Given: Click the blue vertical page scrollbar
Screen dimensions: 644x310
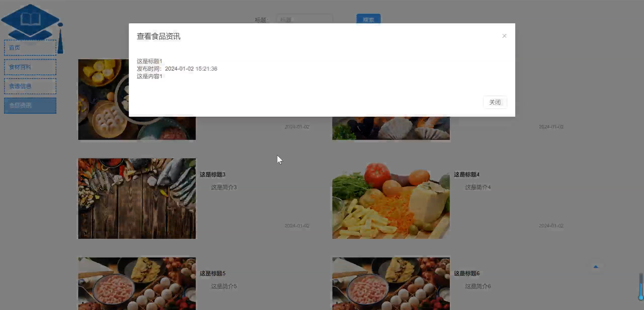Looking at the screenshot, I should point(641,286).
